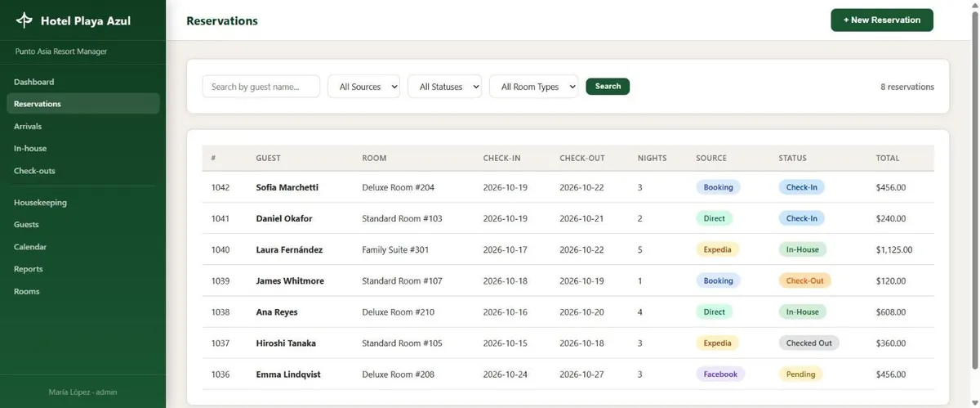Click Family Suite #301 cell
This screenshot has width=980, height=408.
395,249
